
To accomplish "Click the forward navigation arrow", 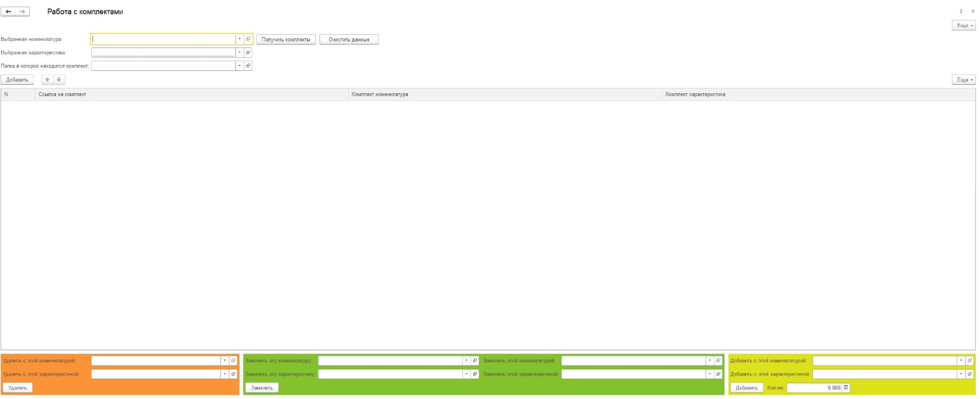I will (x=23, y=11).
